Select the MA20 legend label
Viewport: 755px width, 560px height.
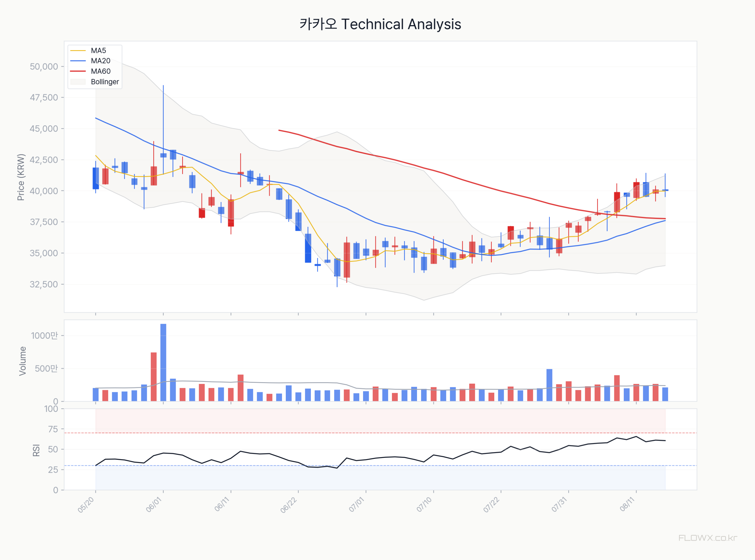click(x=100, y=61)
